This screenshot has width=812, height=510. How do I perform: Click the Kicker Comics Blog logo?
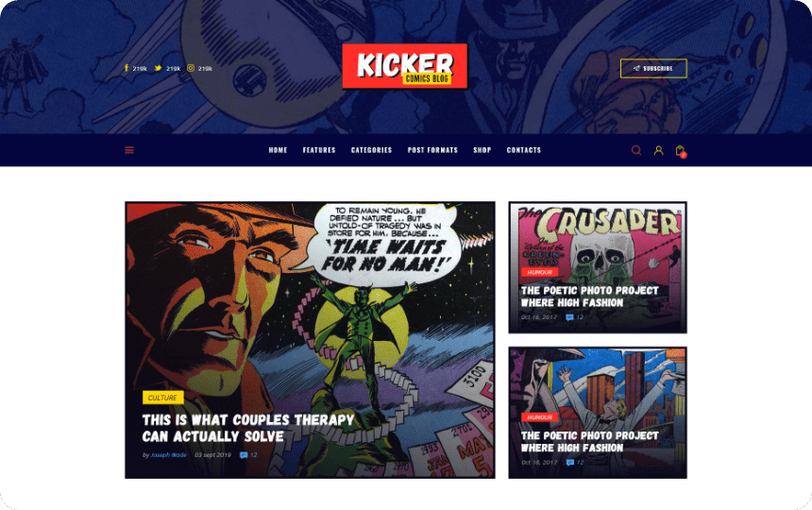[404, 66]
